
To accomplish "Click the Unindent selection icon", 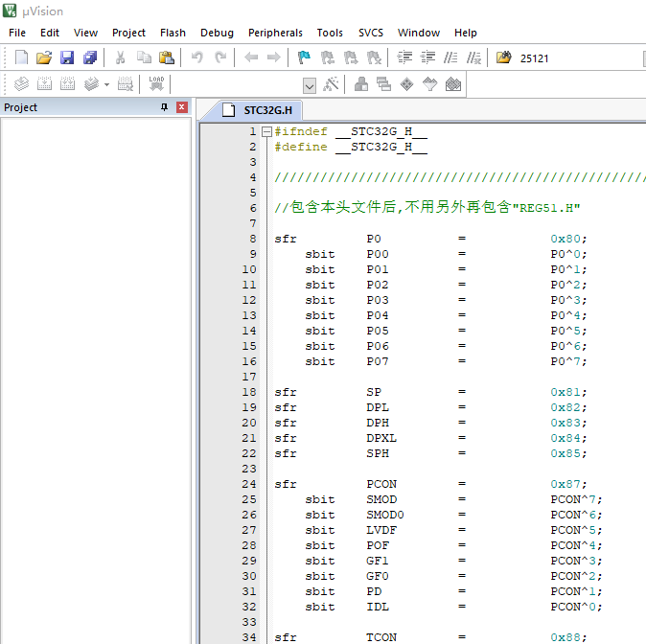I will pyautogui.click(x=427, y=57).
